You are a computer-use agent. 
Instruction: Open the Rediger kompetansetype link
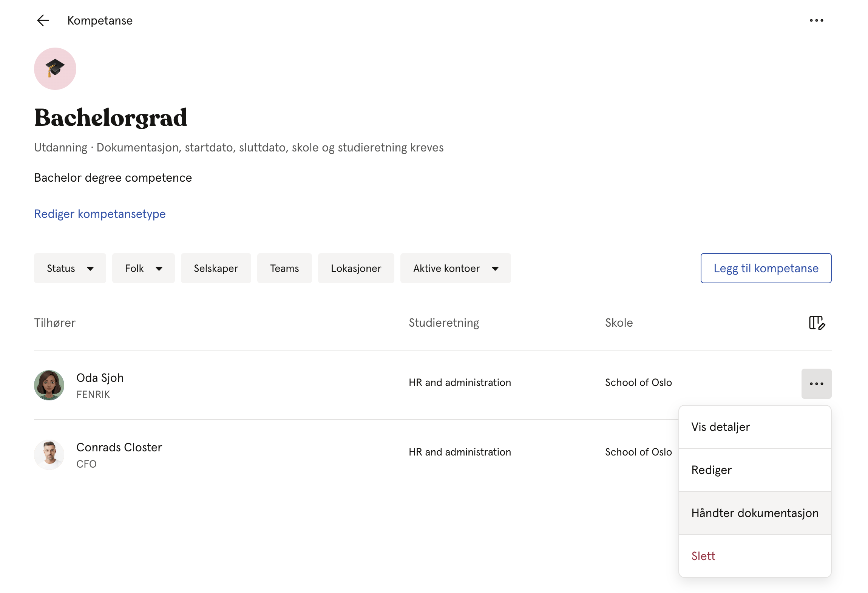(100, 214)
